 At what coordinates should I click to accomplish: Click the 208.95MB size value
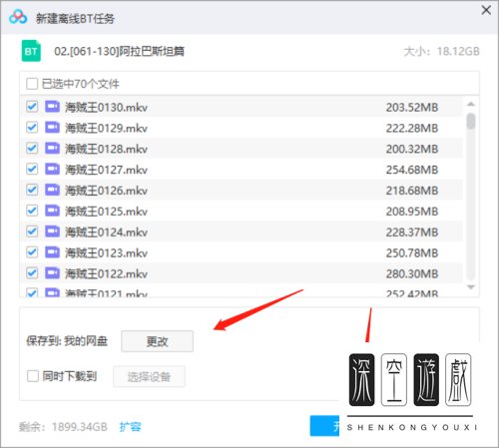(412, 212)
